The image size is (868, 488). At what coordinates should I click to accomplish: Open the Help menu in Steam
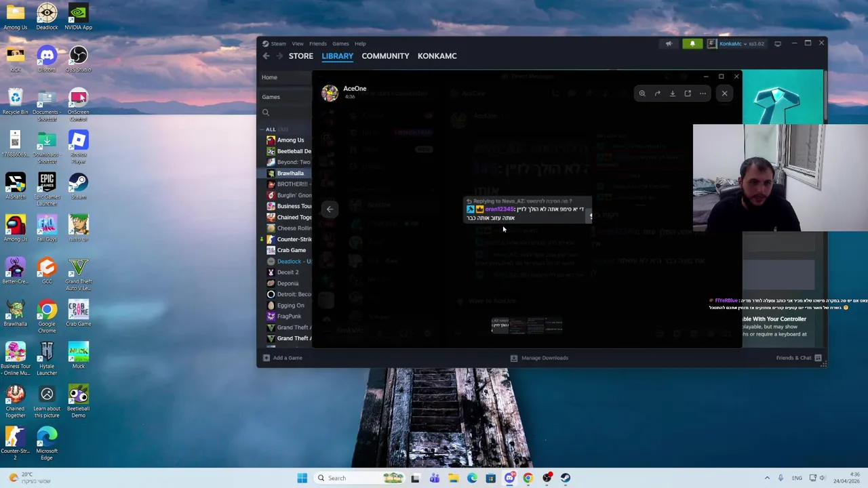(x=360, y=43)
